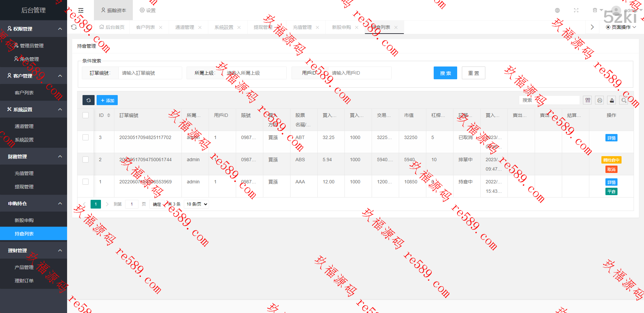Click the dark table reload button

89,100
